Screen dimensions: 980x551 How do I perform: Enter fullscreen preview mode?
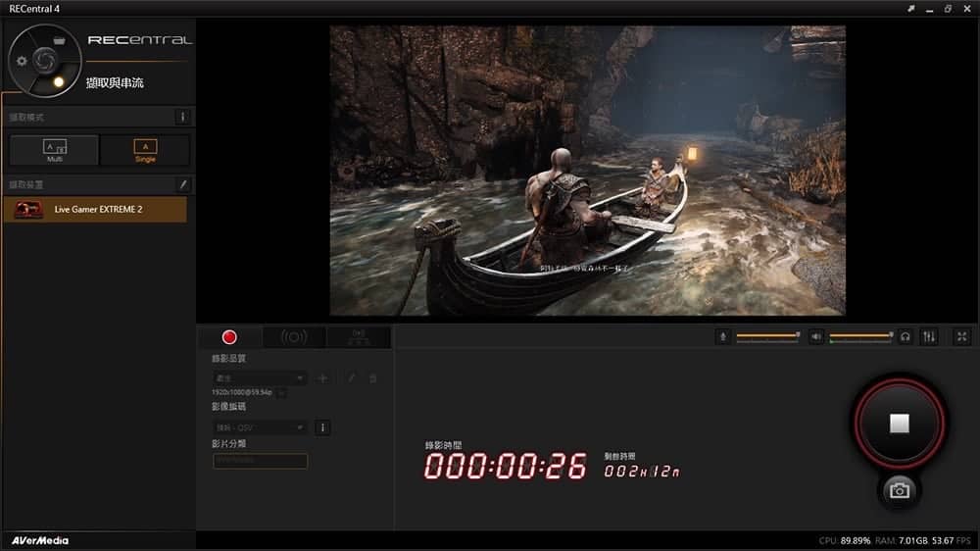[962, 336]
